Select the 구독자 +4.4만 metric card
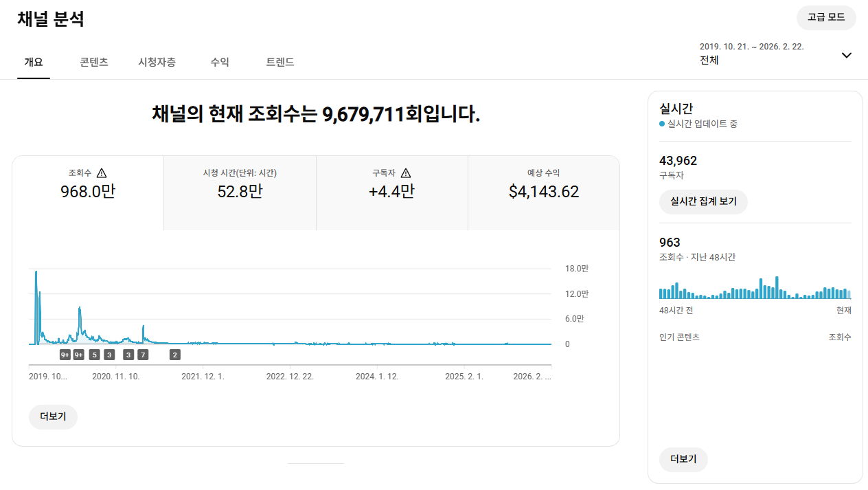 coord(391,192)
